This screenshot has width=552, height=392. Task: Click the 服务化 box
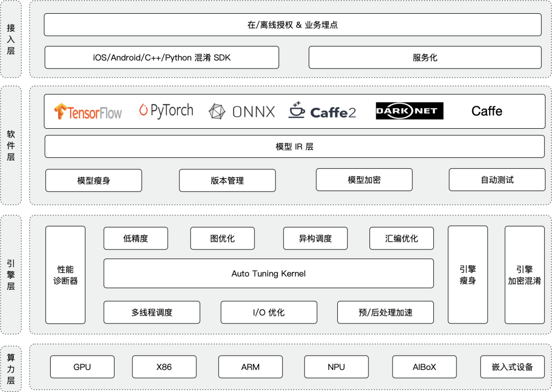coord(425,57)
